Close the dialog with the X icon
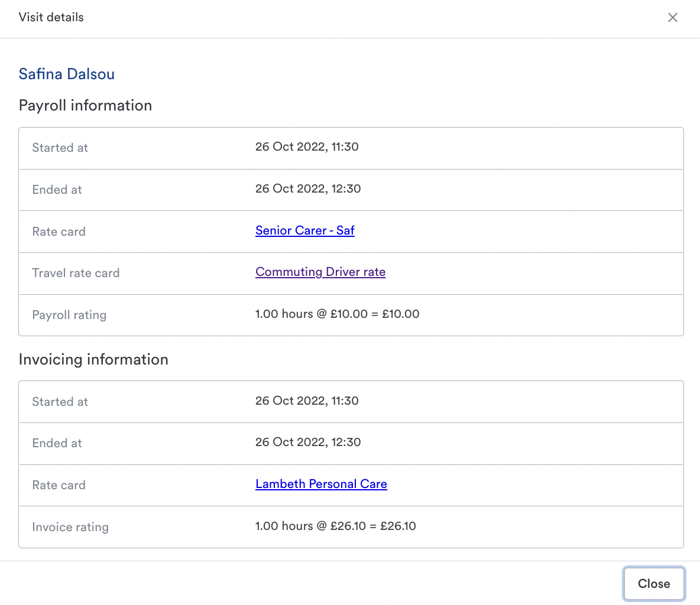 coord(672,17)
